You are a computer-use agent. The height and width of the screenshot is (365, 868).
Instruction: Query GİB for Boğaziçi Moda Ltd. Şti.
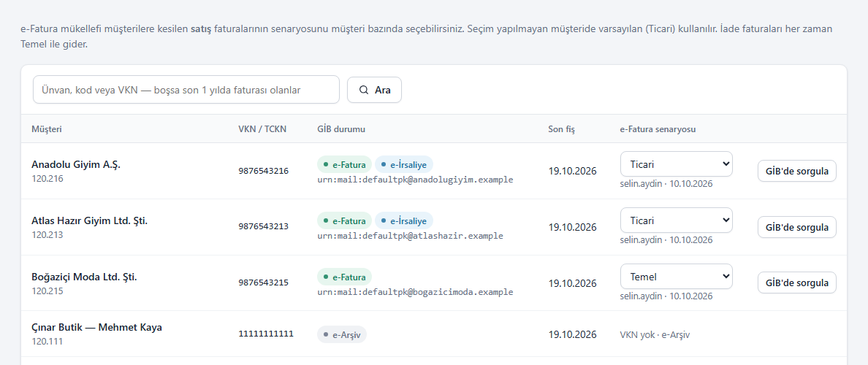click(796, 283)
